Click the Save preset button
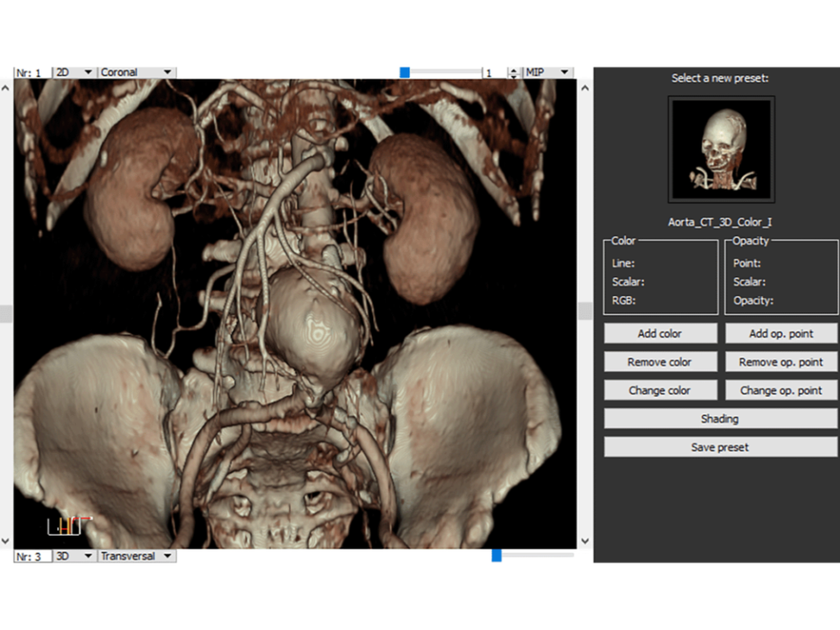This screenshot has height=630, width=840. (x=720, y=447)
